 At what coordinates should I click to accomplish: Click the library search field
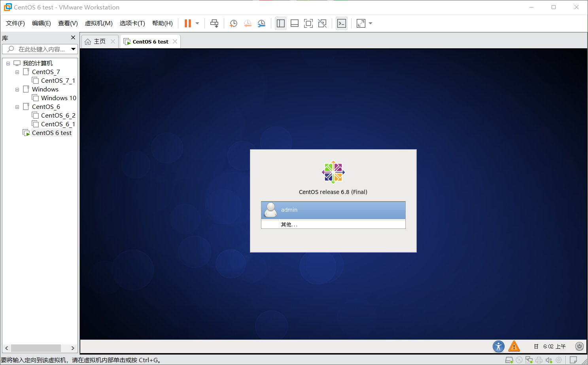coord(40,49)
